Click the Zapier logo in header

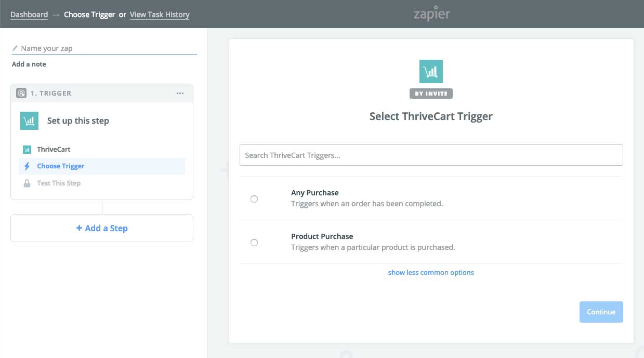tap(431, 14)
